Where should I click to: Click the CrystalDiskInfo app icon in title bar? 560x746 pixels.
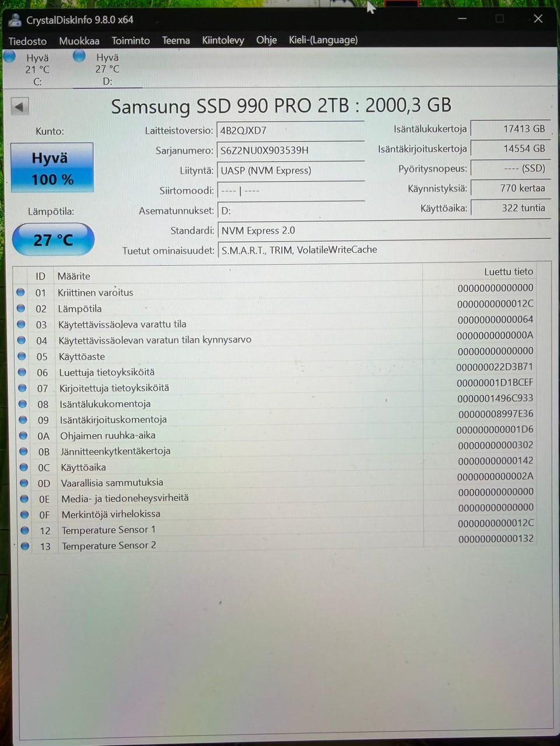click(x=15, y=20)
